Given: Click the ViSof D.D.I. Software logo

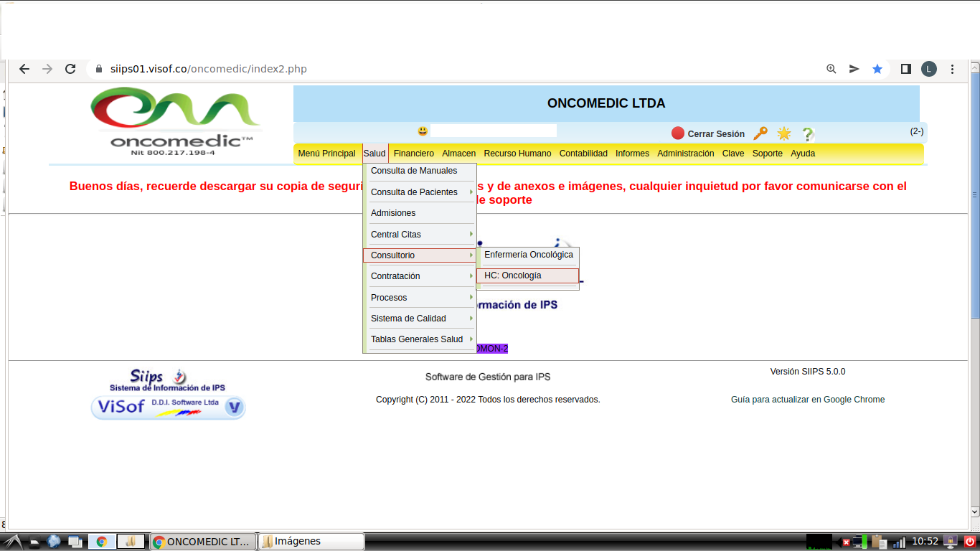Looking at the screenshot, I should click(168, 408).
